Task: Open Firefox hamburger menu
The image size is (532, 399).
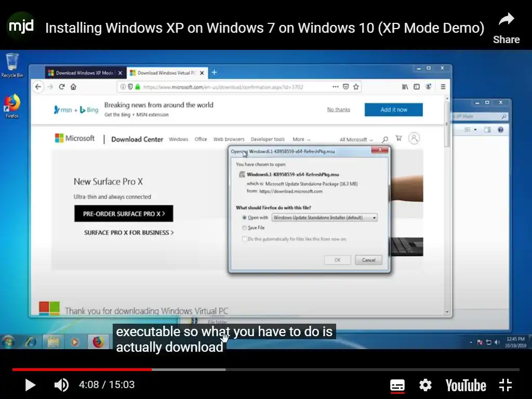Action: [443, 87]
